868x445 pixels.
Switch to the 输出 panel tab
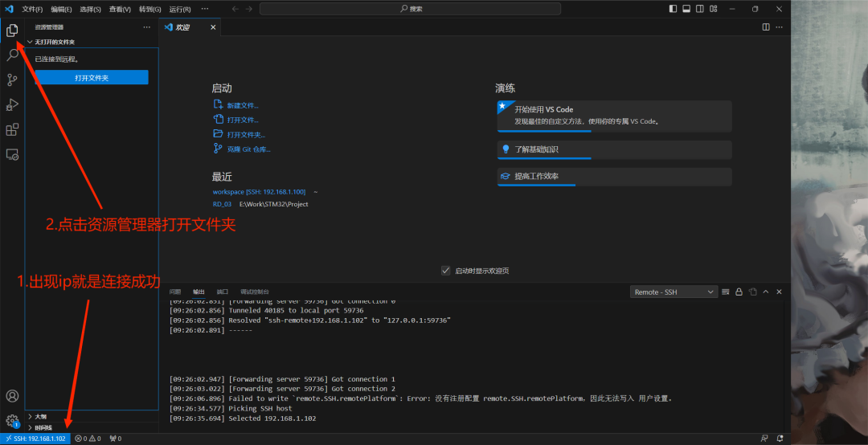point(199,292)
